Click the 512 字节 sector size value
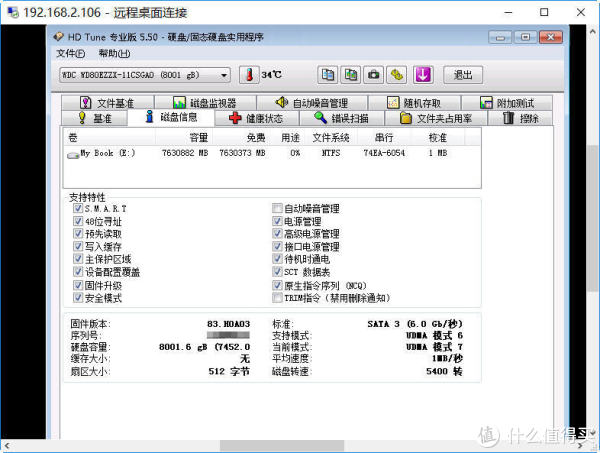Image resolution: width=600 pixels, height=453 pixels. pos(229,371)
